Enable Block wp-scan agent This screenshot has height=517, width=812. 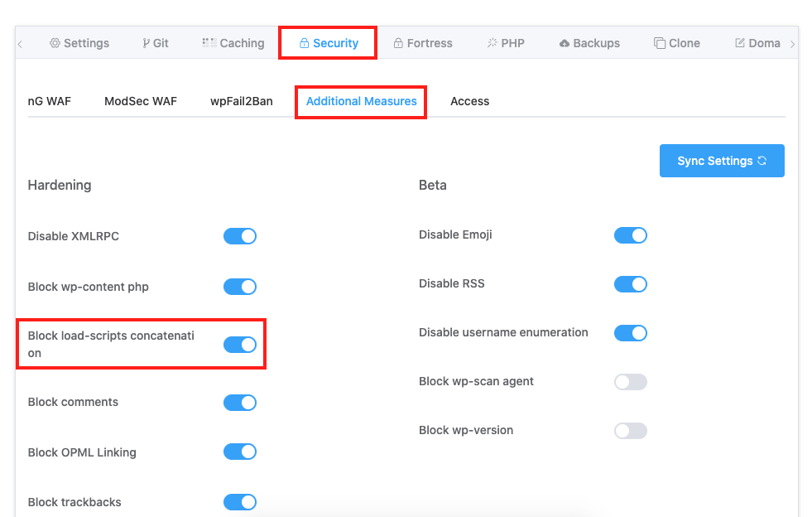tap(631, 382)
